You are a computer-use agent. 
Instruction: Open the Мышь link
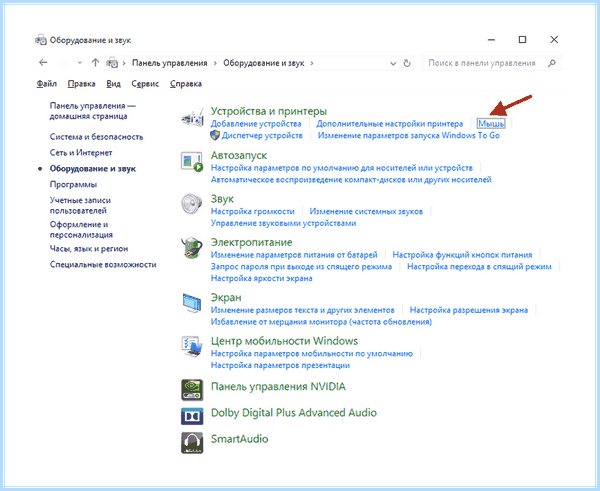click(491, 124)
